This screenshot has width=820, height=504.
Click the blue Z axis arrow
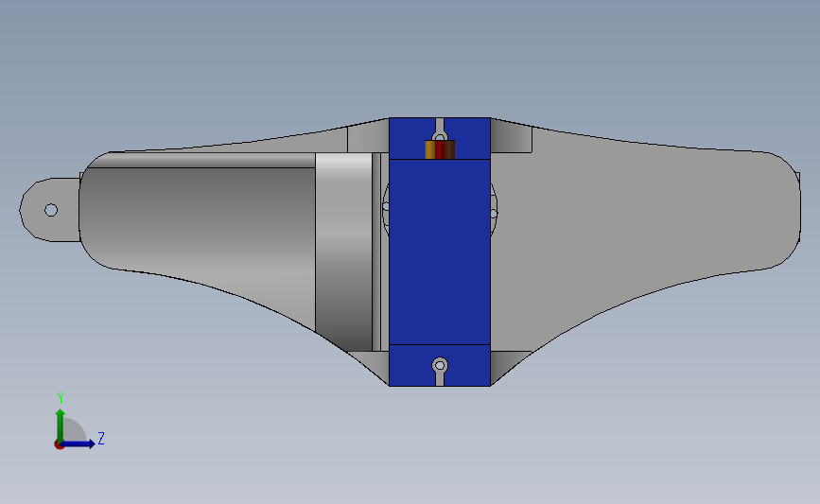79,443
